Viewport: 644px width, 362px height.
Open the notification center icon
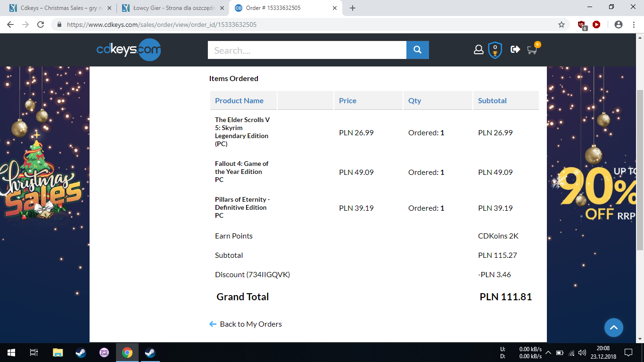click(628, 352)
